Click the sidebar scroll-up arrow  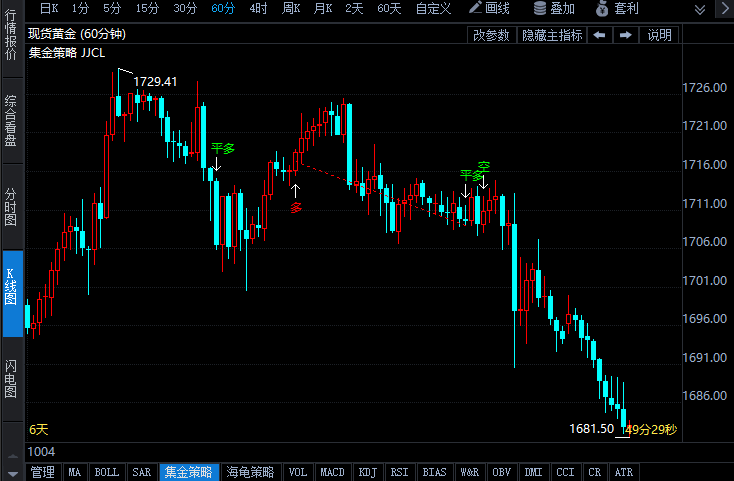click(13, 456)
